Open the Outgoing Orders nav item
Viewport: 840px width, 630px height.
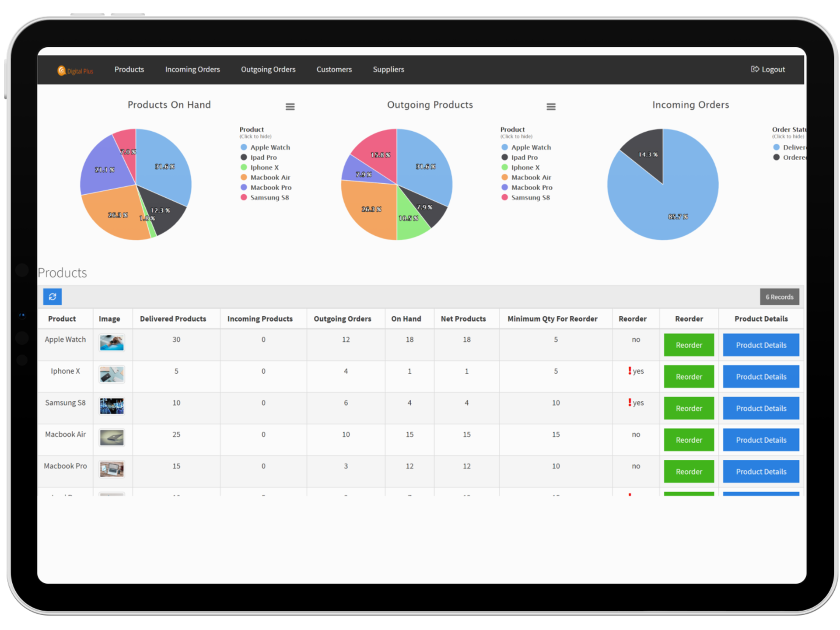(x=268, y=69)
